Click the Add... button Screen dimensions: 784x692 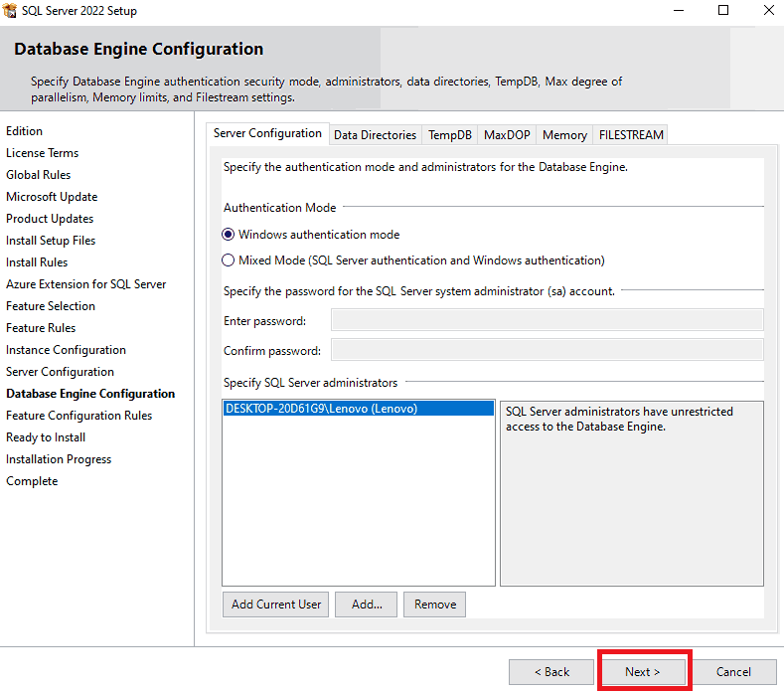367,605
